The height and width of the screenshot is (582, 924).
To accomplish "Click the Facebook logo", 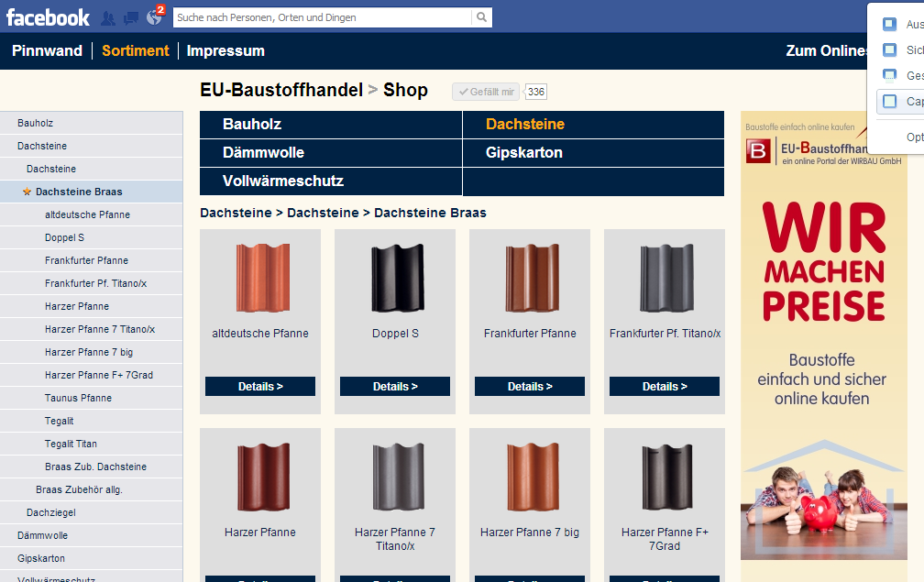I will (x=48, y=17).
